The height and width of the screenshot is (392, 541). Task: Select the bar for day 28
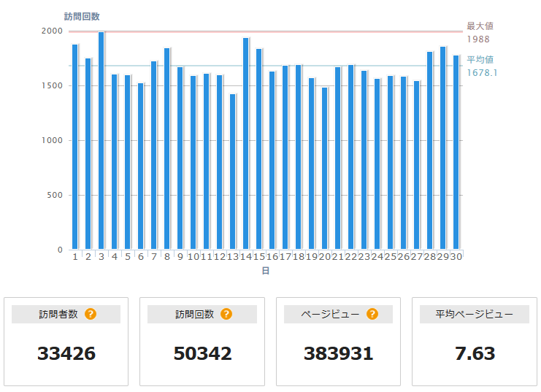coord(429,150)
